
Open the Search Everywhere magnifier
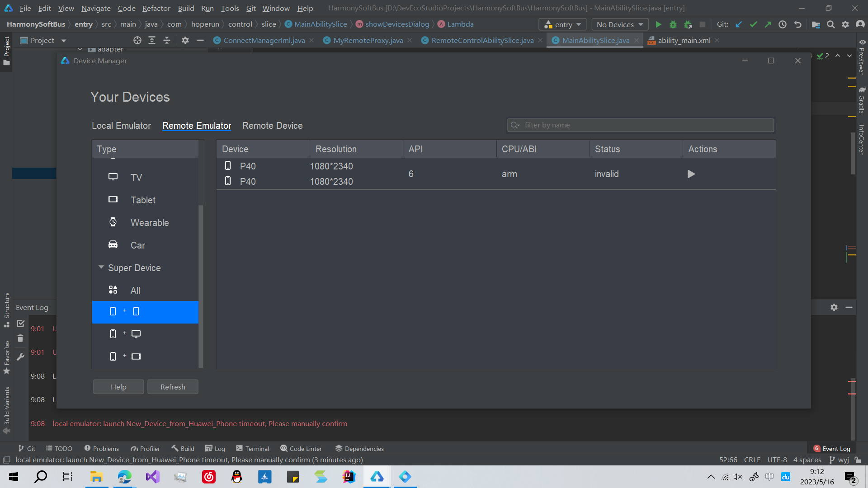[x=831, y=24]
